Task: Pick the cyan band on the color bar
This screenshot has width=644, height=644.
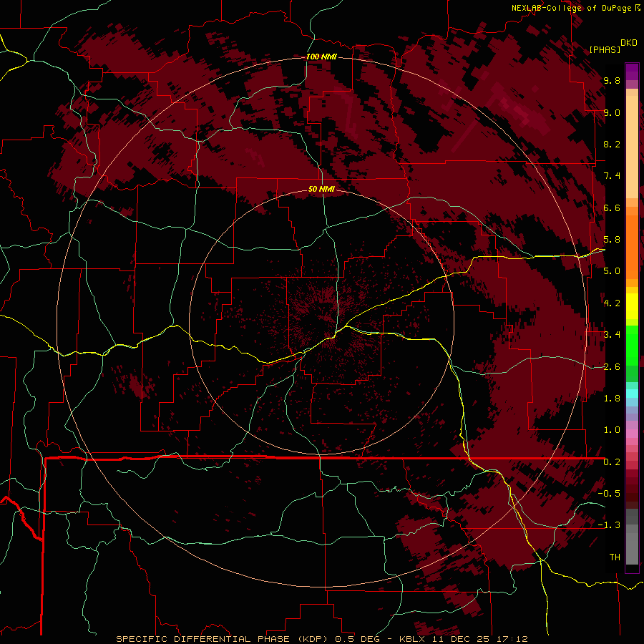Action: (x=632, y=394)
